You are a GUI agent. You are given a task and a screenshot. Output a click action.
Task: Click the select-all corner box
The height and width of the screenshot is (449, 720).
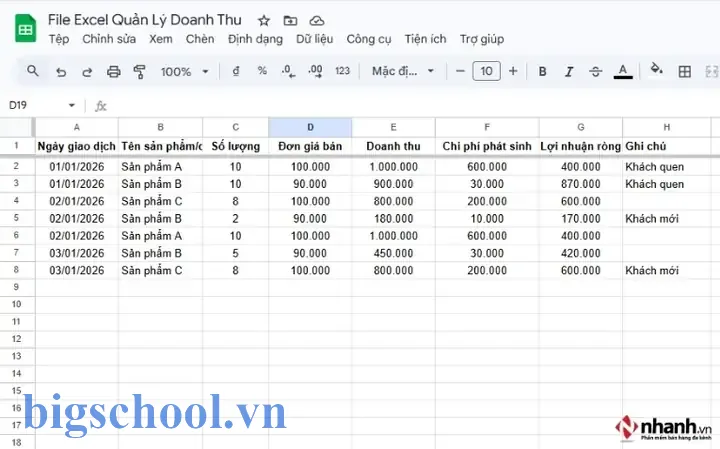tap(17, 127)
